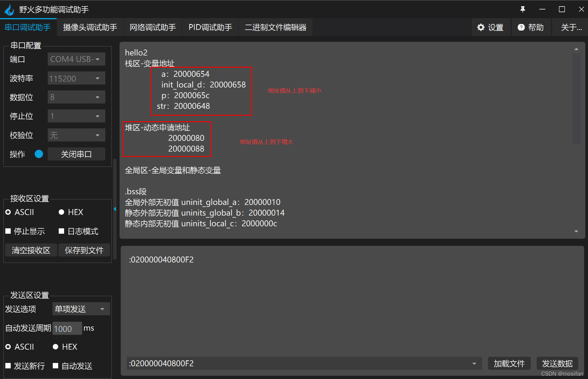Switch to 摄像头调试助手 tab
The image size is (588, 379).
click(x=90, y=27)
